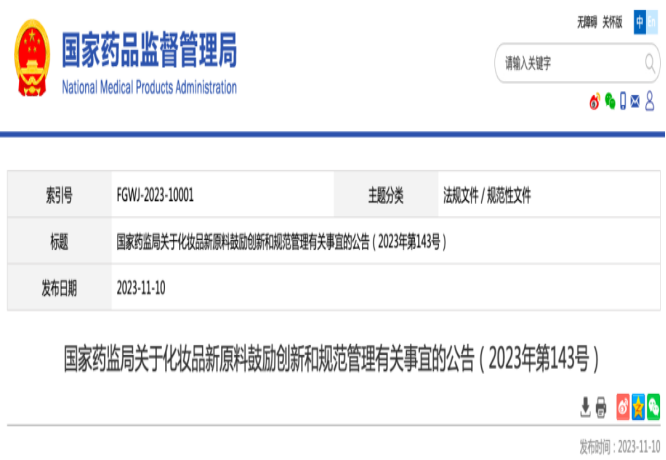Viewport: 666px width, 460px height.
Task: Switch to the 关怀版 care version
Action: [612, 22]
